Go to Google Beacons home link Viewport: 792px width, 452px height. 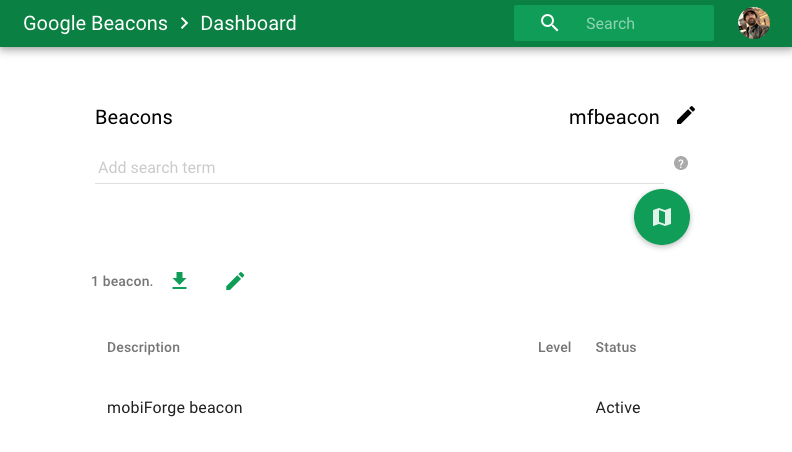click(x=95, y=23)
